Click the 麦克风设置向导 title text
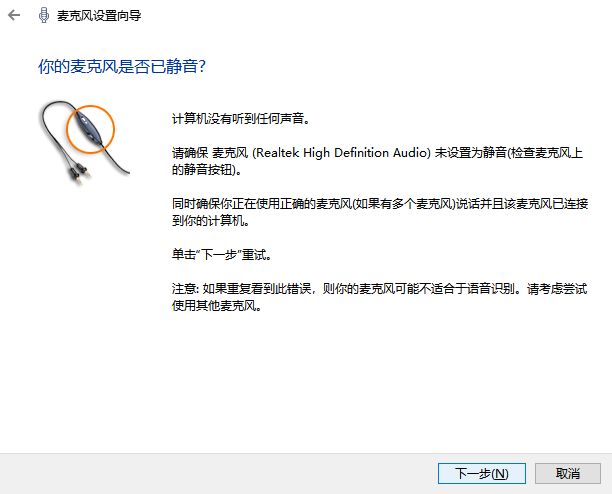Screen dimensions: 612x494 tap(99, 16)
